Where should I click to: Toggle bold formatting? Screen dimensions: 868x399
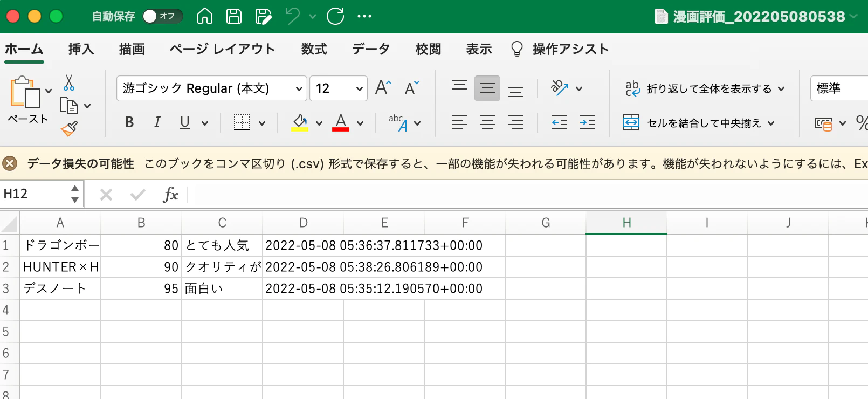(x=129, y=122)
